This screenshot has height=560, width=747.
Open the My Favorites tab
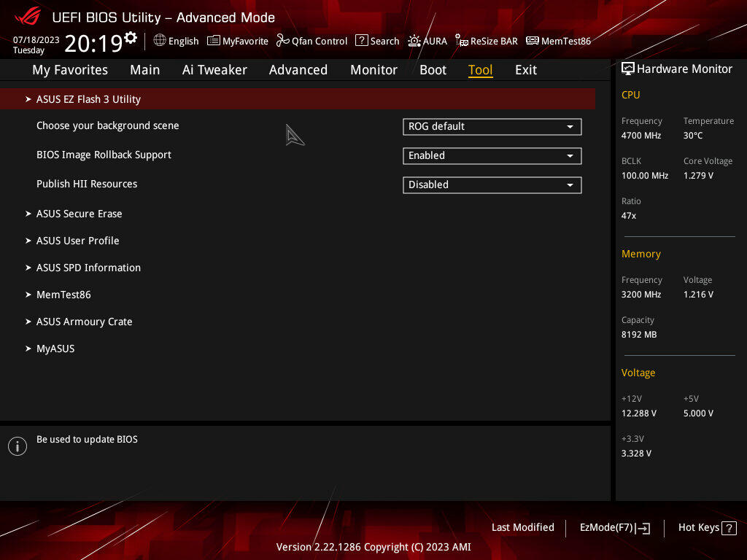[x=70, y=70]
